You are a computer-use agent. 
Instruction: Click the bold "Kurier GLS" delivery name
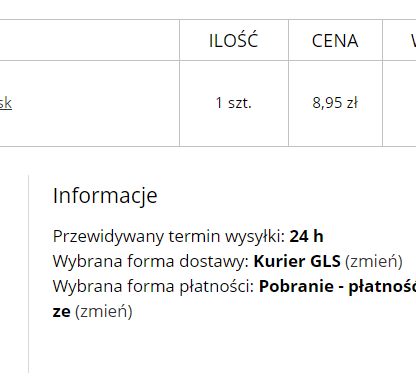click(x=297, y=261)
